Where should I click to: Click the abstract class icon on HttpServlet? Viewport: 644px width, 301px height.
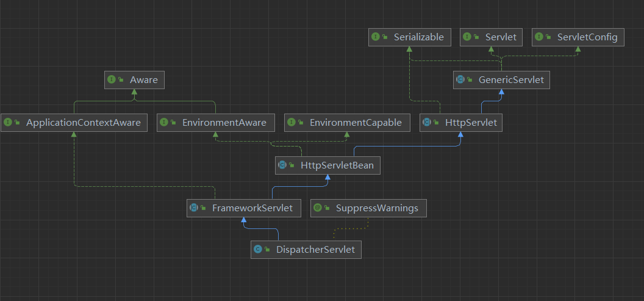tap(427, 123)
